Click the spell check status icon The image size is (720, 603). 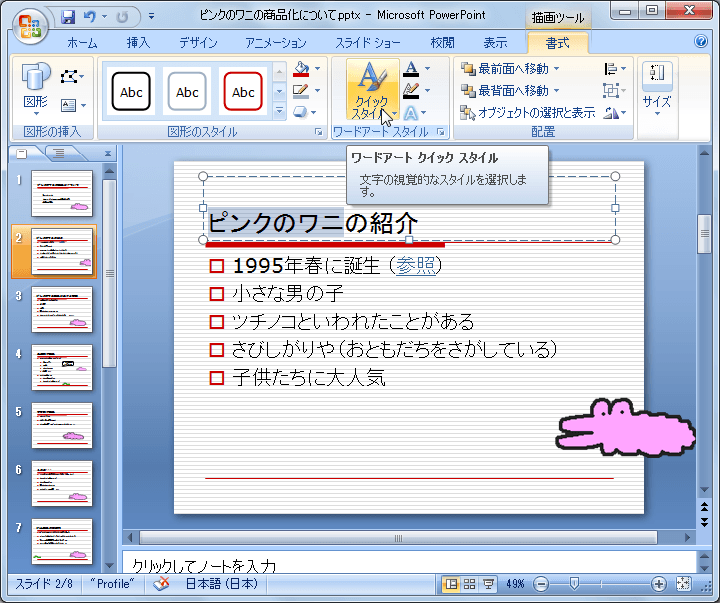[x=161, y=584]
